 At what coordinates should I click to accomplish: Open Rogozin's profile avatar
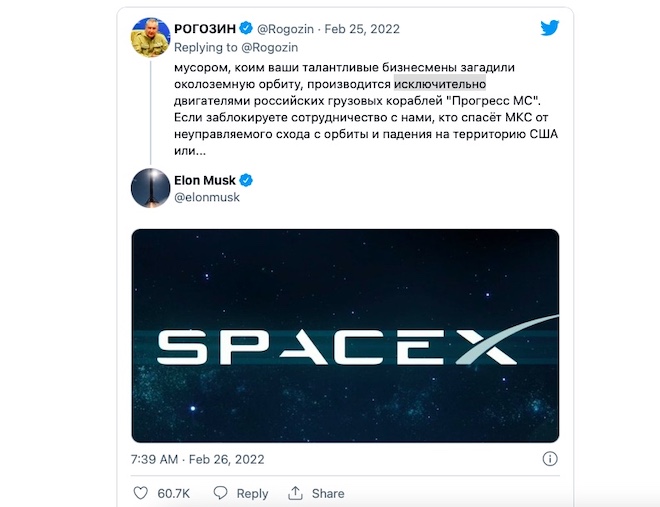150,37
